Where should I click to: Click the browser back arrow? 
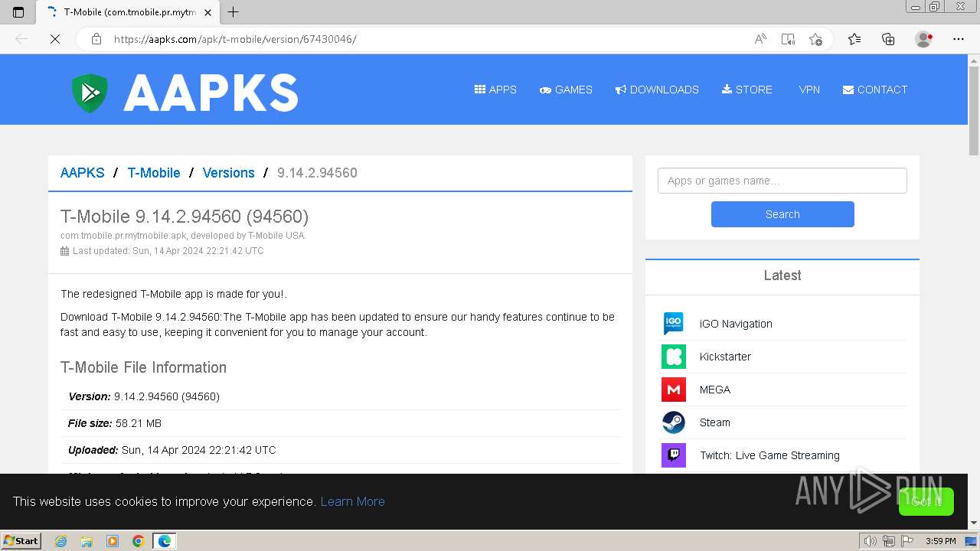point(21,39)
